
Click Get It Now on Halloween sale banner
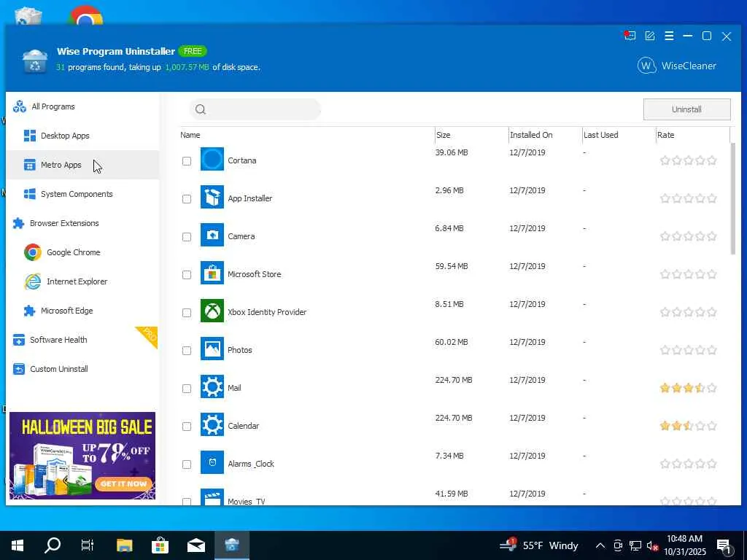coord(124,484)
